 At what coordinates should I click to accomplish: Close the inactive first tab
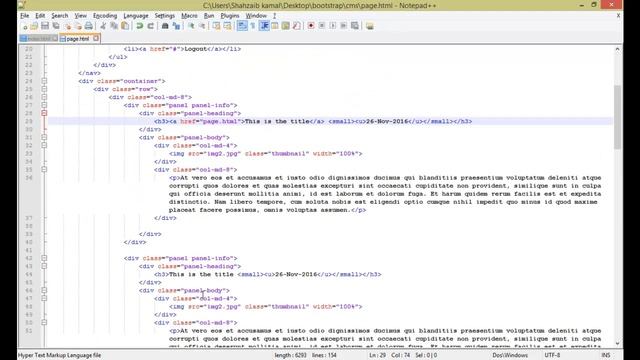coord(55,38)
